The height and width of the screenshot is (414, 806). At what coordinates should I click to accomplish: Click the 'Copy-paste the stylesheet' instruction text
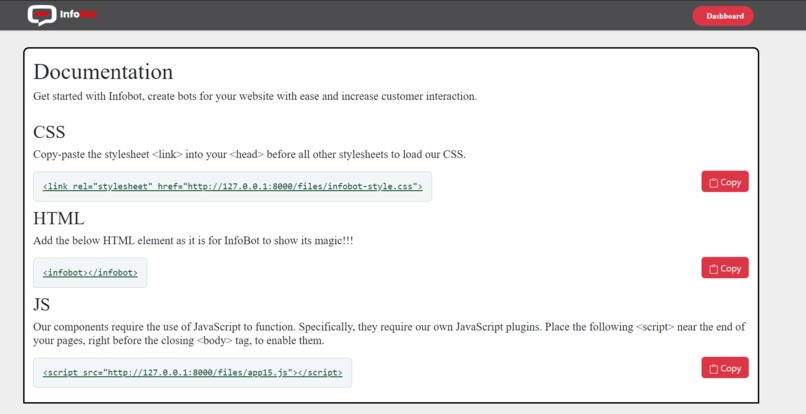(249, 154)
